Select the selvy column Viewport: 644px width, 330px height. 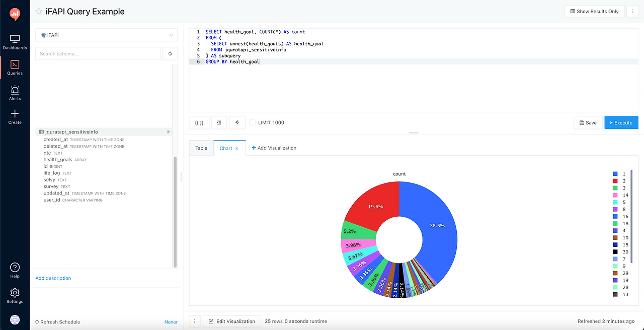(55, 180)
